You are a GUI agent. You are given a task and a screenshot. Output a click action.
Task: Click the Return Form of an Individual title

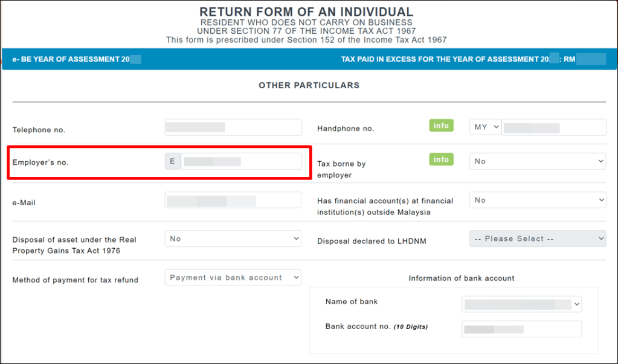pyautogui.click(x=306, y=12)
